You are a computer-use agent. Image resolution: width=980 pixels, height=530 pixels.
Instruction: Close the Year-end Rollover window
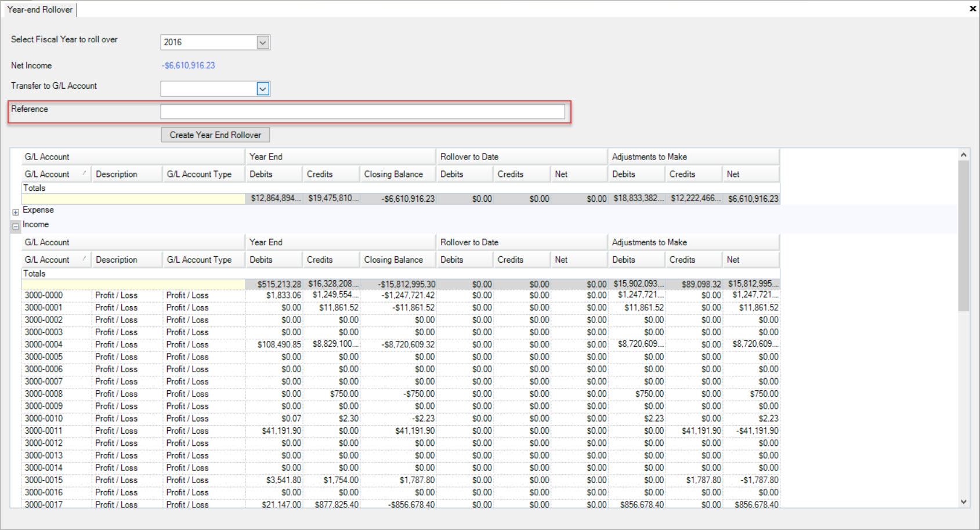(972, 9)
